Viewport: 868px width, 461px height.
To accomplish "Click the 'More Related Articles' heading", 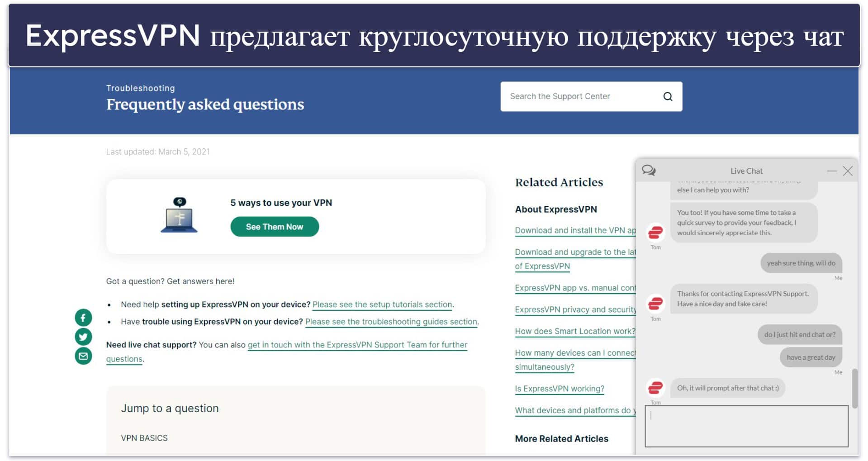I will (561, 438).
